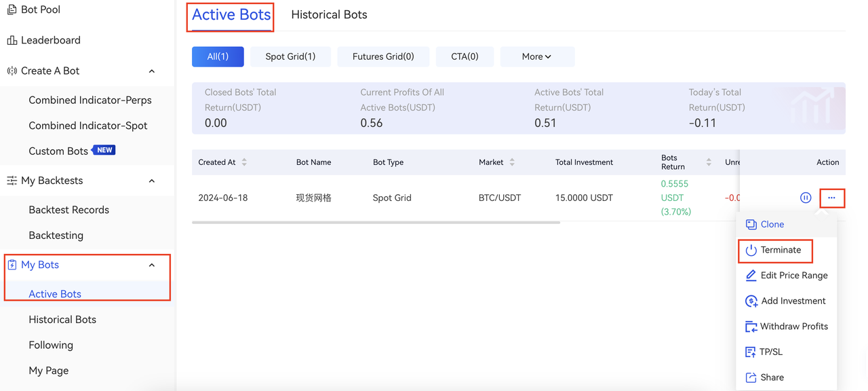
Task: Click the Share icon in the menu
Action: pos(751,377)
